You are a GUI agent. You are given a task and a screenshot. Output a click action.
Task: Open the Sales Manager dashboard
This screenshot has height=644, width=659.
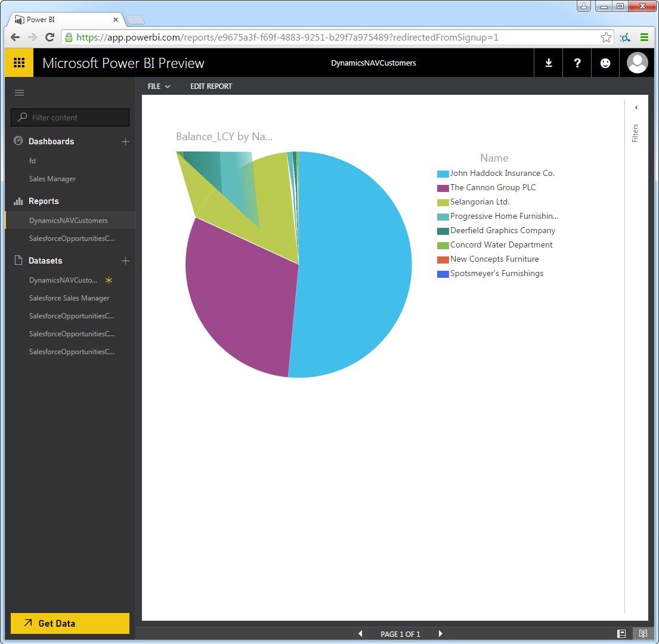pyautogui.click(x=52, y=179)
